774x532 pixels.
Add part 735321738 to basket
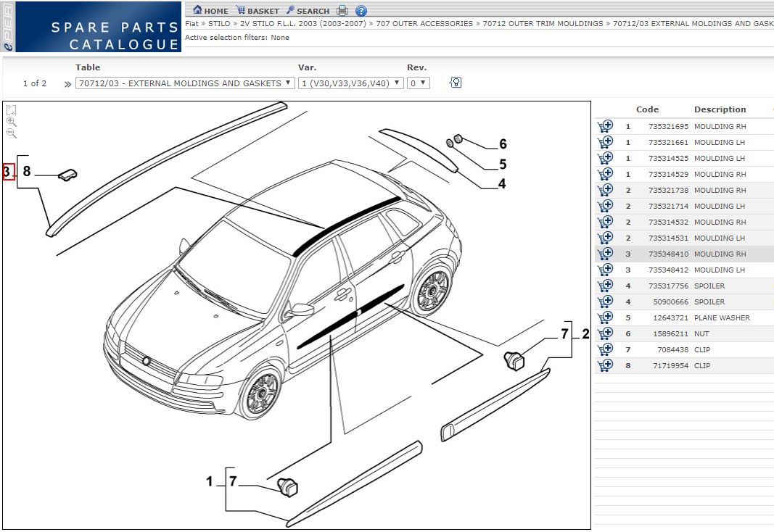605,190
